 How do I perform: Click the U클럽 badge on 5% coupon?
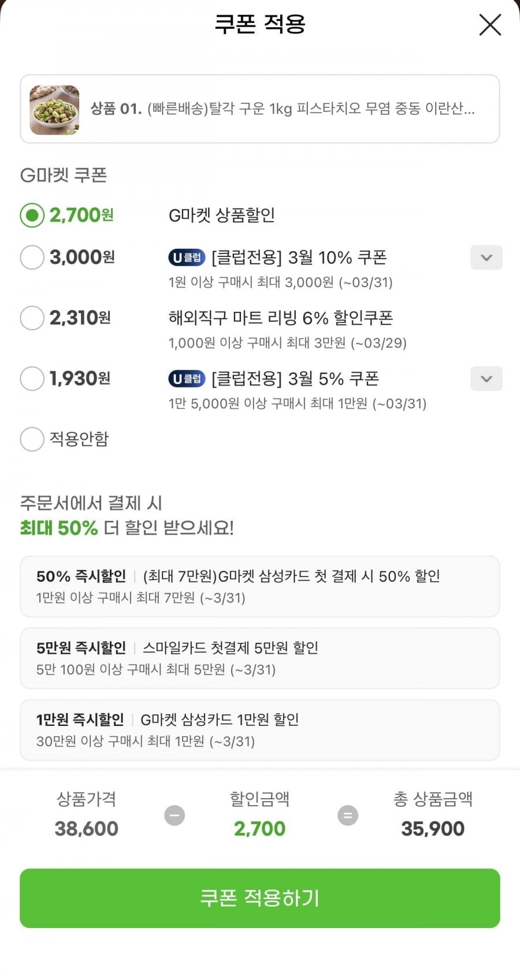tap(187, 379)
